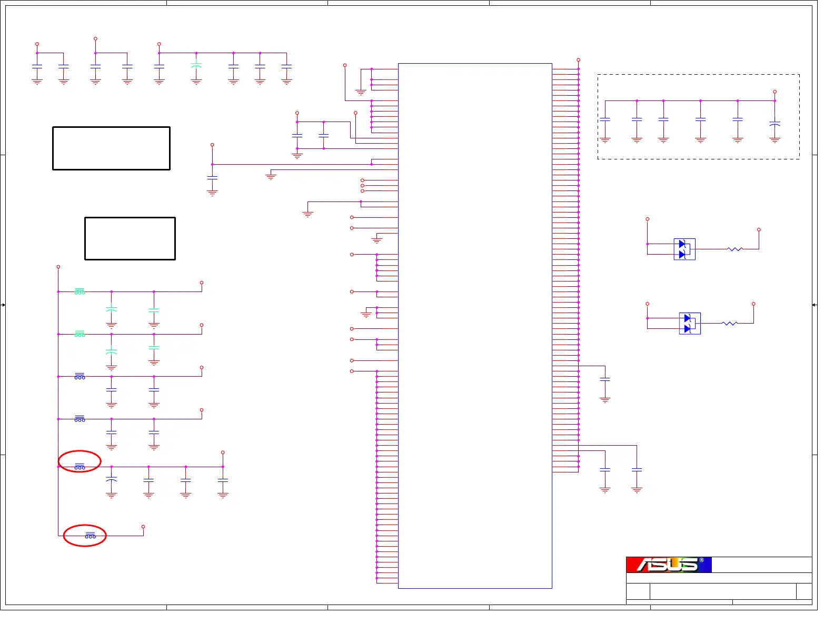Select the fourth blue inductor on left rail
The image size is (834, 644).
[80, 419]
